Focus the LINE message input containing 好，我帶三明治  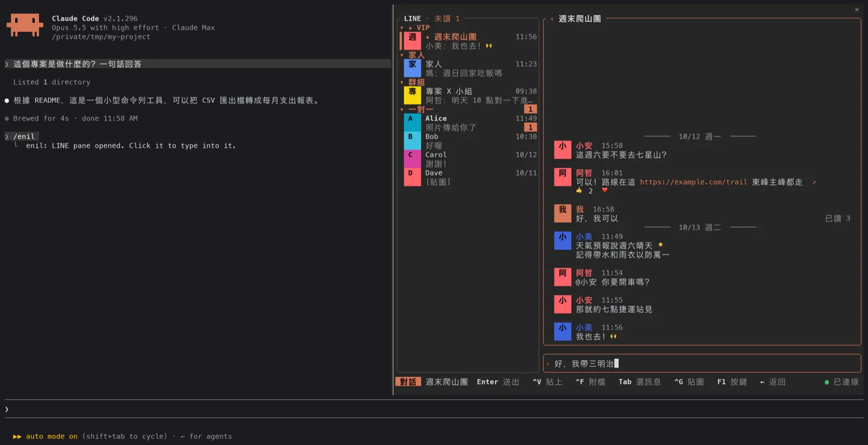click(x=702, y=364)
